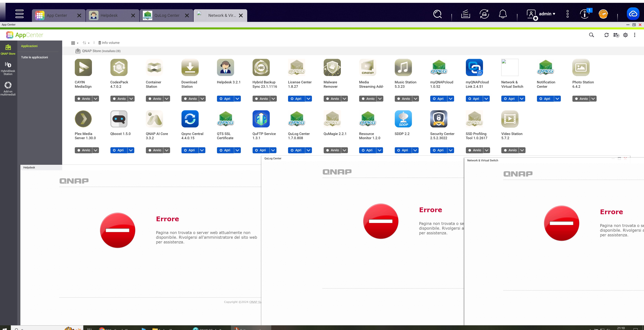The image size is (644, 330).
Task: Expand the dropdown next to Helpdesk Apri
Action: pos(237,99)
